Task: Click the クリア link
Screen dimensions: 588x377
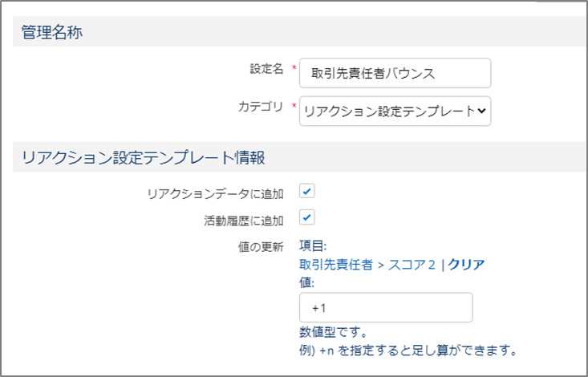Action: tap(466, 265)
